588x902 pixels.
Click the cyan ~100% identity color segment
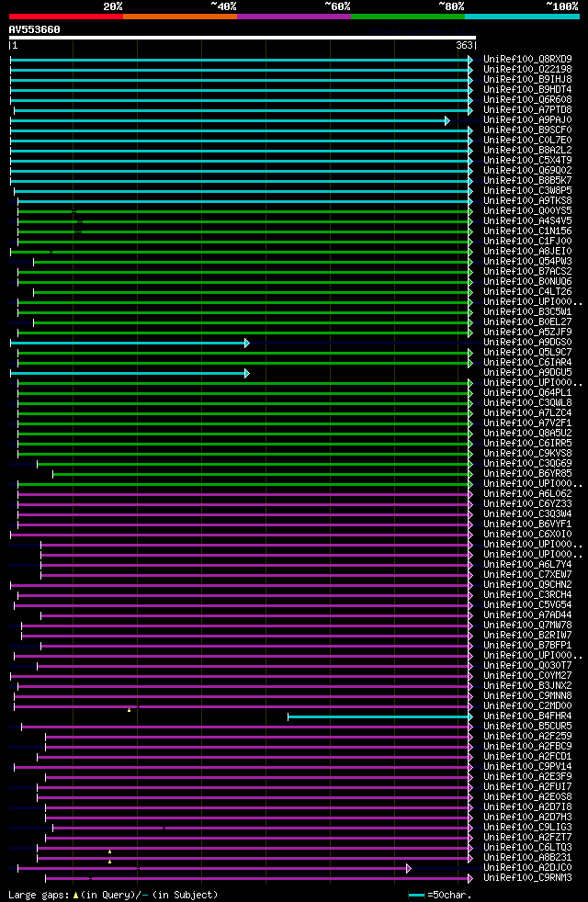click(x=522, y=17)
